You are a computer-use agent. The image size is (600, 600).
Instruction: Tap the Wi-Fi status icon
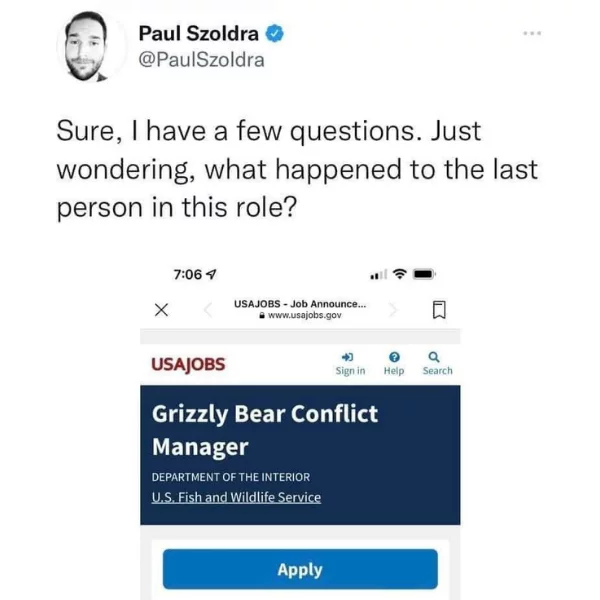tap(399, 274)
